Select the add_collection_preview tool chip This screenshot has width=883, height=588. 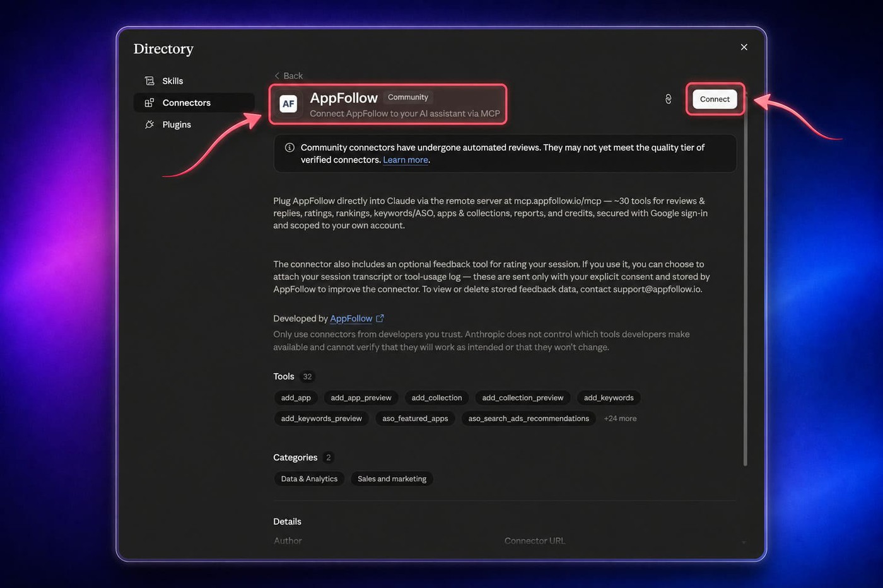click(x=522, y=398)
